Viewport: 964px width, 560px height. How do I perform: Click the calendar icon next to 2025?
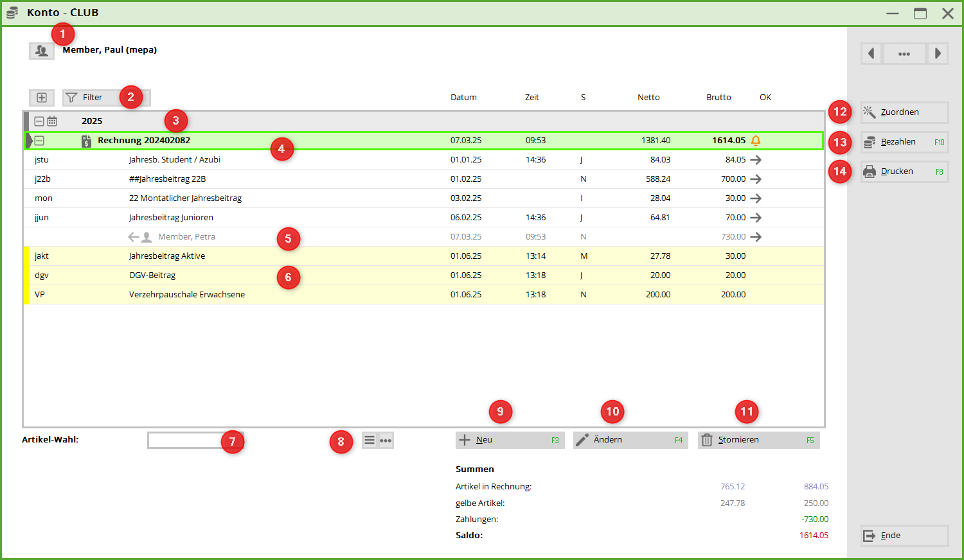[x=52, y=121]
